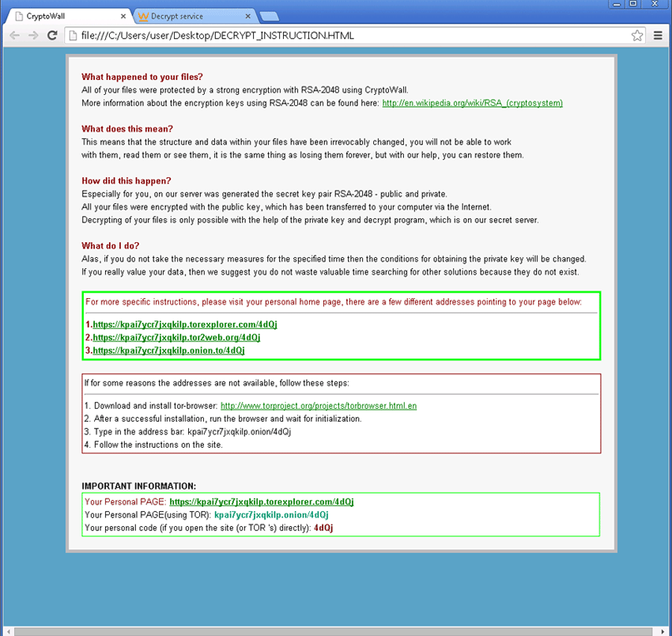
Task: Click the horizontal scrollbar left arrow
Action: [8, 631]
